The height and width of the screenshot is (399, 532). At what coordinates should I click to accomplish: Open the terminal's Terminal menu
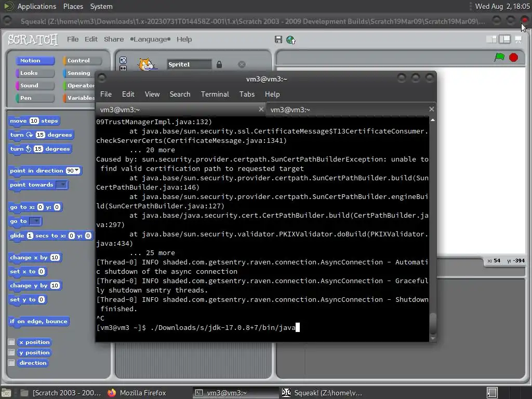click(215, 95)
